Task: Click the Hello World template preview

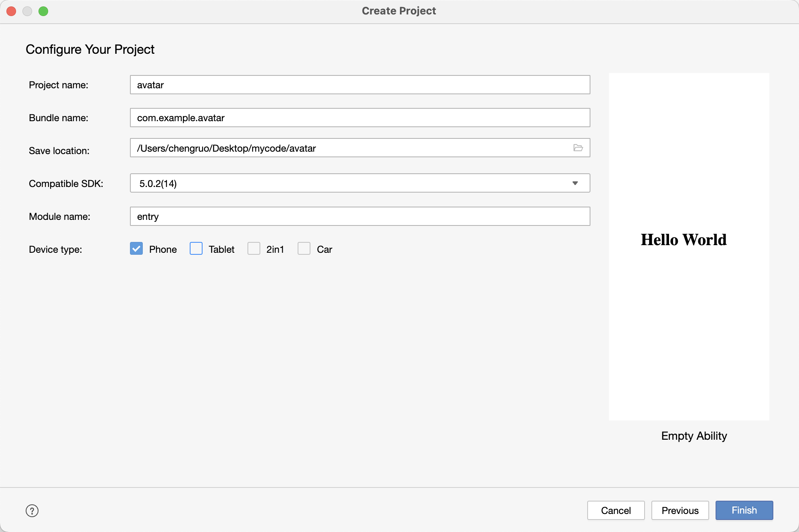Action: tap(689, 246)
